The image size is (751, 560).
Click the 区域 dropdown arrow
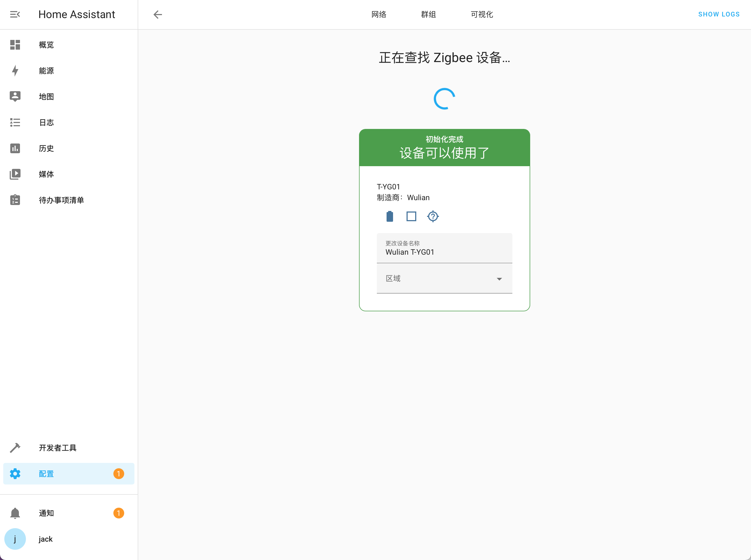pos(499,279)
